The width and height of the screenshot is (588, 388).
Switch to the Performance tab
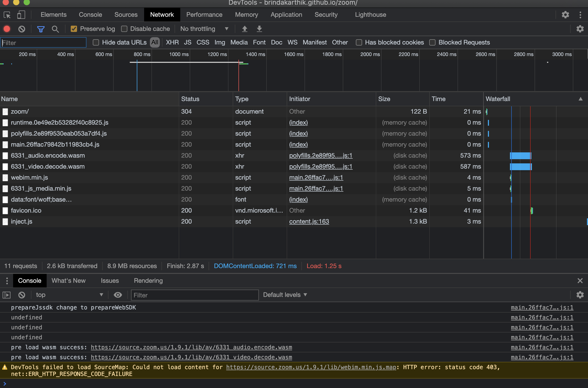[x=204, y=15]
